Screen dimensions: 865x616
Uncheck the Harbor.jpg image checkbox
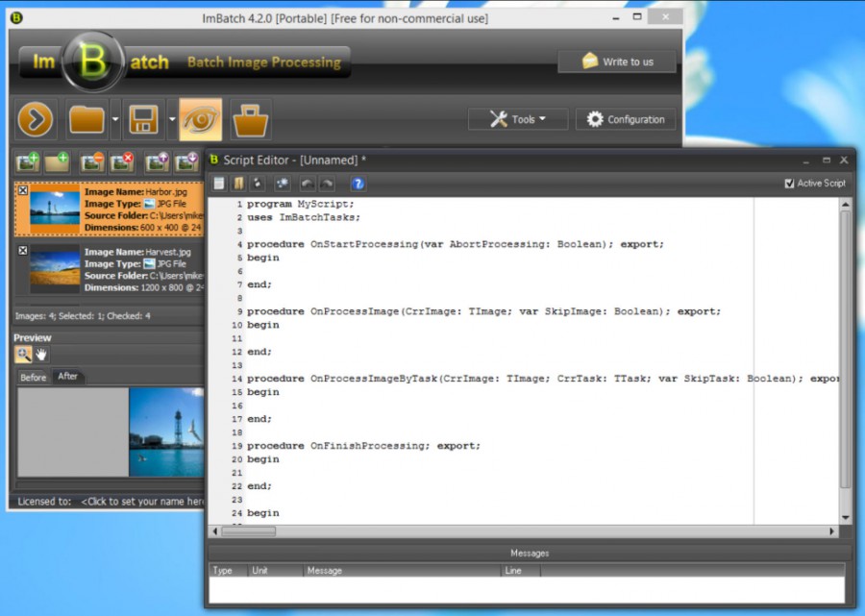click(x=24, y=191)
